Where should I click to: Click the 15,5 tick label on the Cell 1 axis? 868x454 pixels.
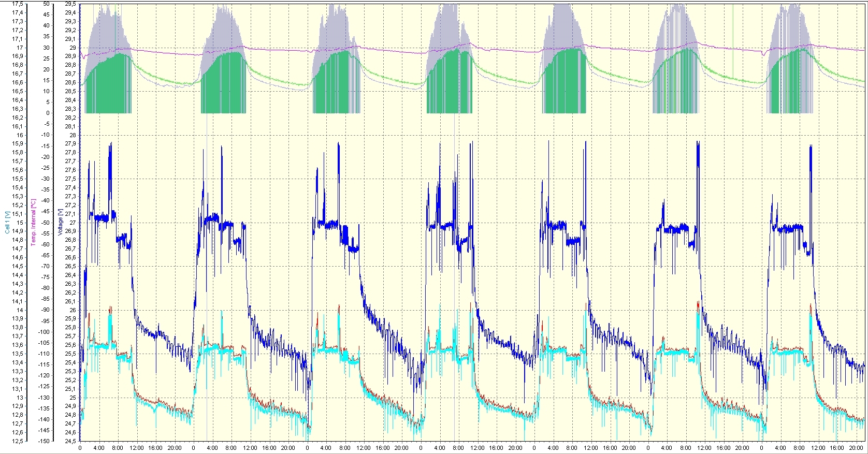(x=18, y=179)
